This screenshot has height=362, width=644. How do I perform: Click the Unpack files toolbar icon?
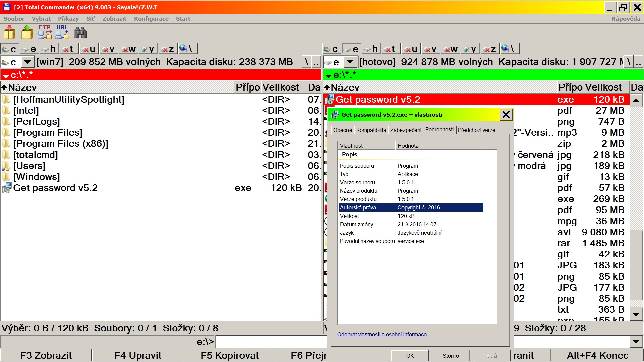click(x=27, y=33)
